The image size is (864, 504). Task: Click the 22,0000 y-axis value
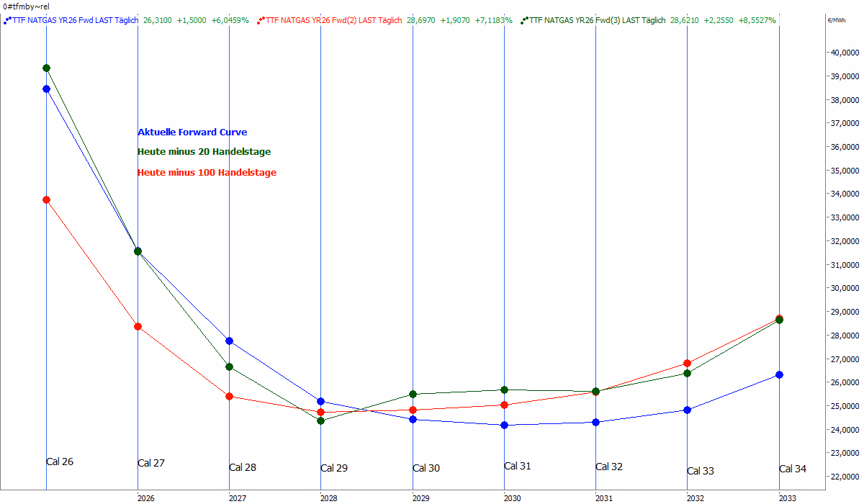(x=845, y=477)
